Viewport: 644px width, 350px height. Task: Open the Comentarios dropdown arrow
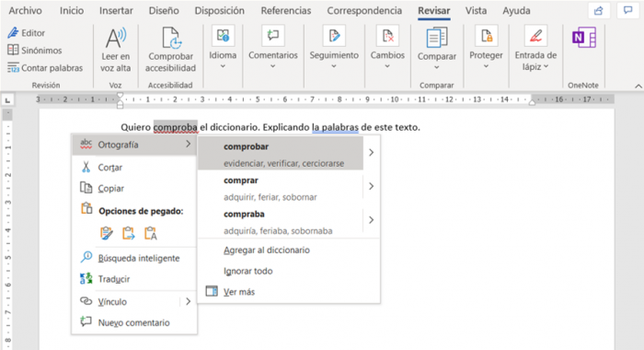[272, 66]
